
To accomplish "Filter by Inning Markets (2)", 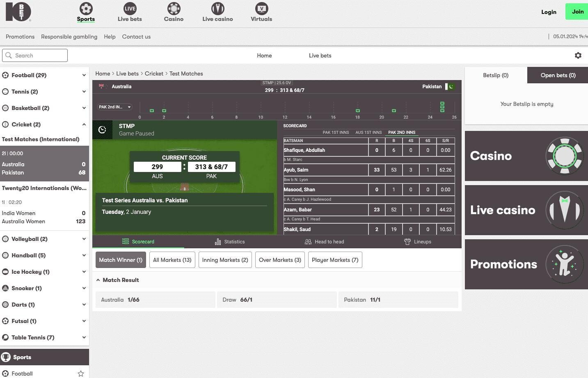I will [225, 260].
